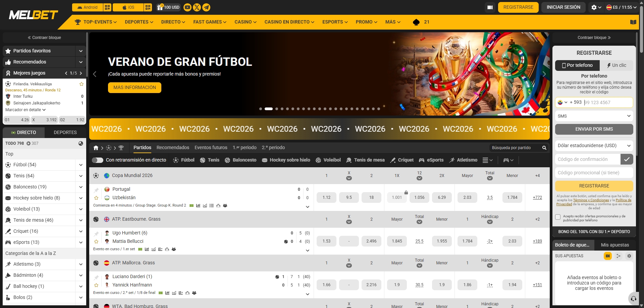Open the iOS QR code icon
This screenshot has width=644, height=308.
pos(148,7)
